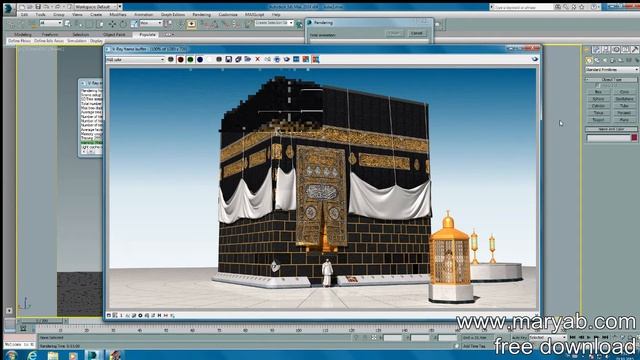Image resolution: width=640 pixels, height=360 pixels.
Task: Toggle alpha channel in V-Ray frame buffer
Action: coord(209,60)
